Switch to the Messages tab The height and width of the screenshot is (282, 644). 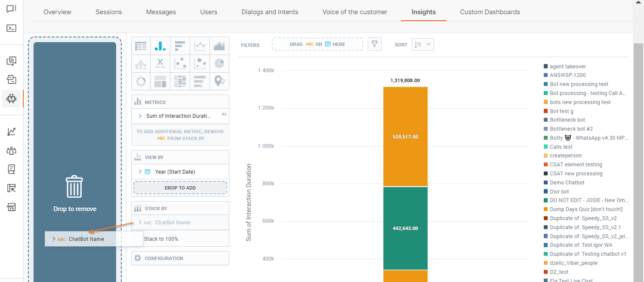pyautogui.click(x=161, y=12)
